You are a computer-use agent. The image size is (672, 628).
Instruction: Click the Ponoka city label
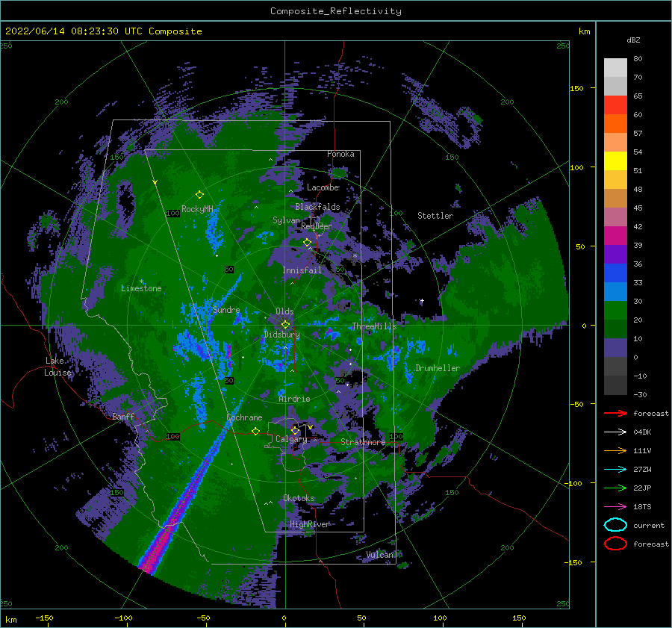340,154
